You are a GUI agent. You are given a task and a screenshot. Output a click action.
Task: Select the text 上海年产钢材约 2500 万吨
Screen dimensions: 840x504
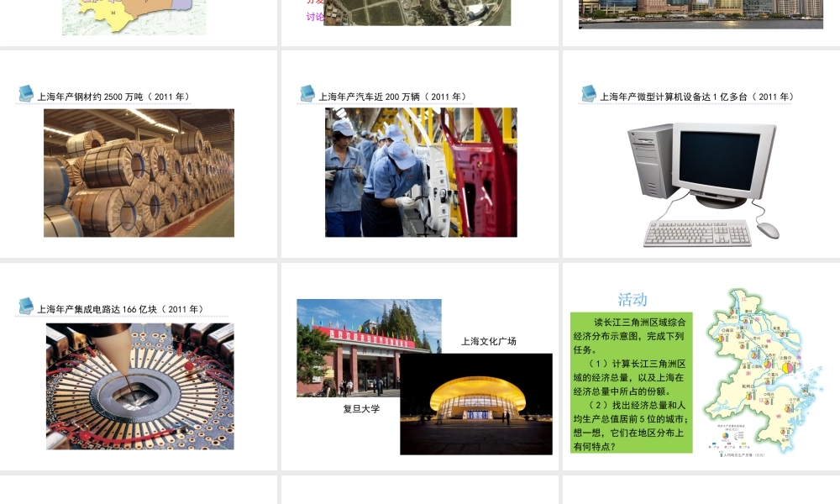coord(90,97)
